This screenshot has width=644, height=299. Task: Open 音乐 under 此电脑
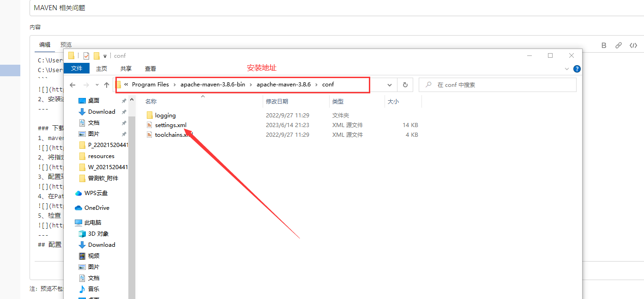click(x=94, y=289)
